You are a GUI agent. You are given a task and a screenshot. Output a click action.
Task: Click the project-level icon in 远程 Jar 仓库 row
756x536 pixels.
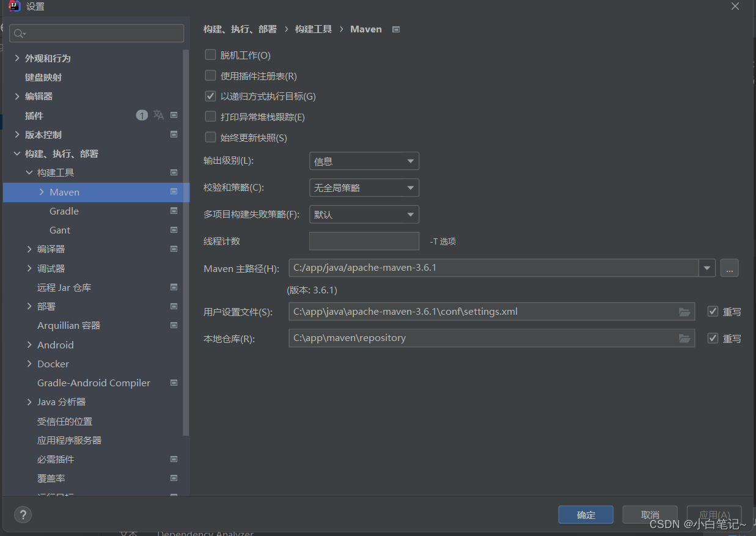pyautogui.click(x=174, y=287)
